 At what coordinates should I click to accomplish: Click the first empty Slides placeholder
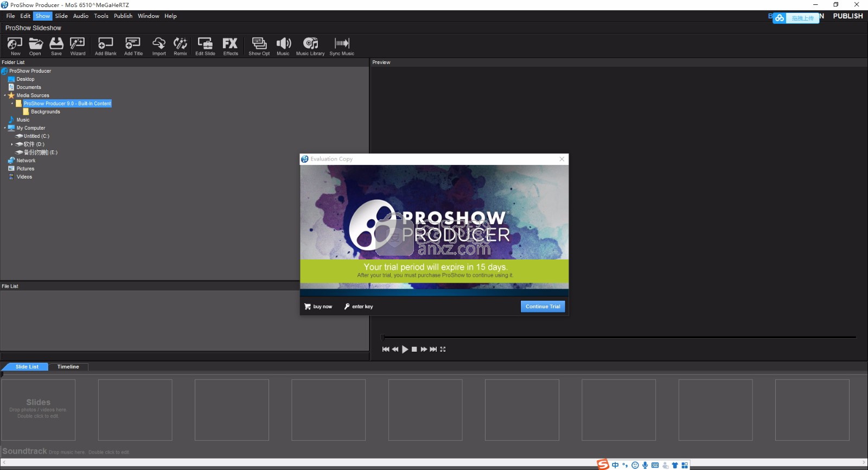click(x=38, y=410)
